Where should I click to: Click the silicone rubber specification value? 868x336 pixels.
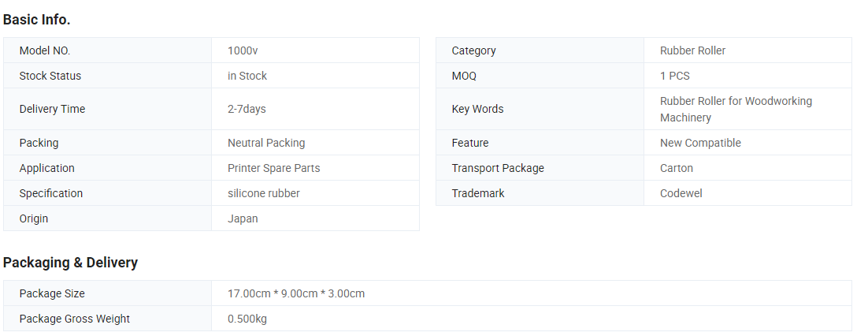[x=264, y=193]
